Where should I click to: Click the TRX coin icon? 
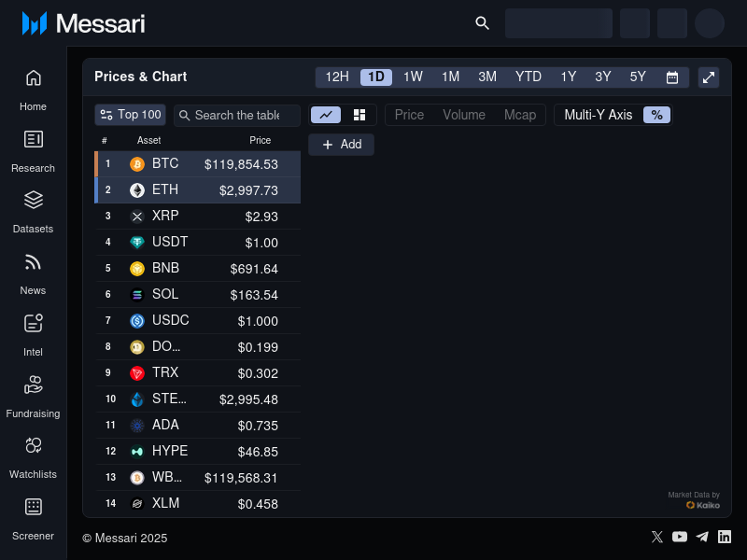(x=137, y=373)
